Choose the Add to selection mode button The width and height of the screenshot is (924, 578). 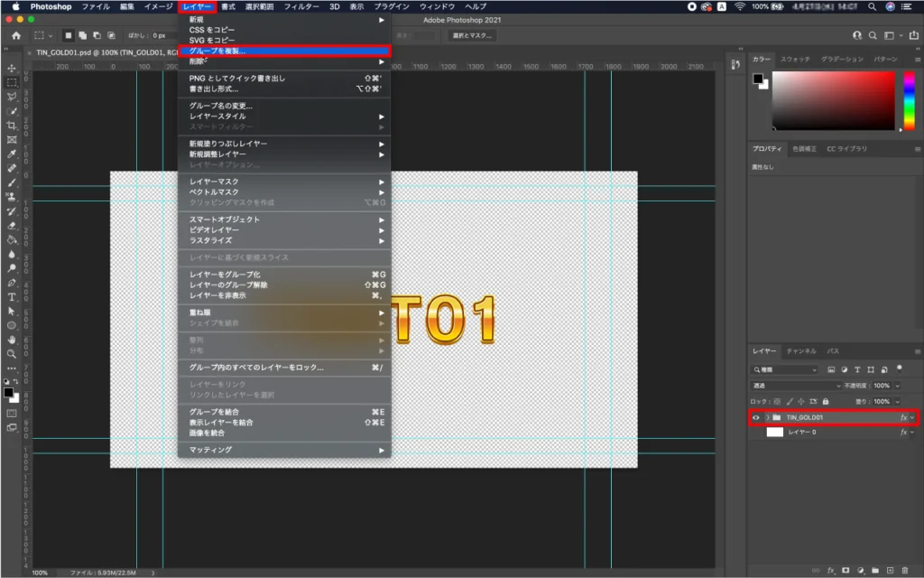82,35
